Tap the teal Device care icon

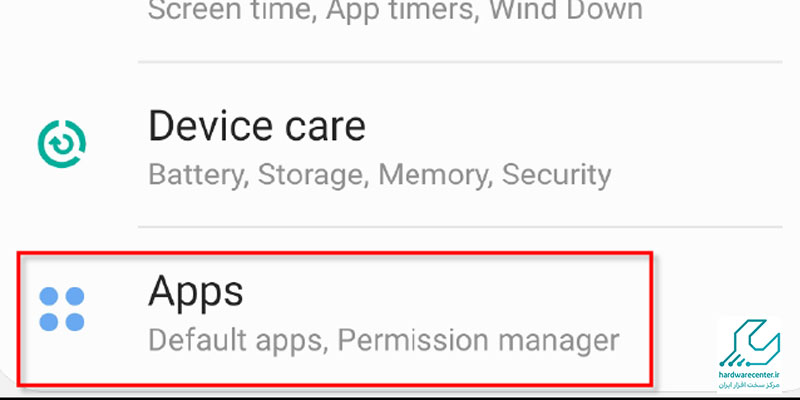tap(62, 144)
